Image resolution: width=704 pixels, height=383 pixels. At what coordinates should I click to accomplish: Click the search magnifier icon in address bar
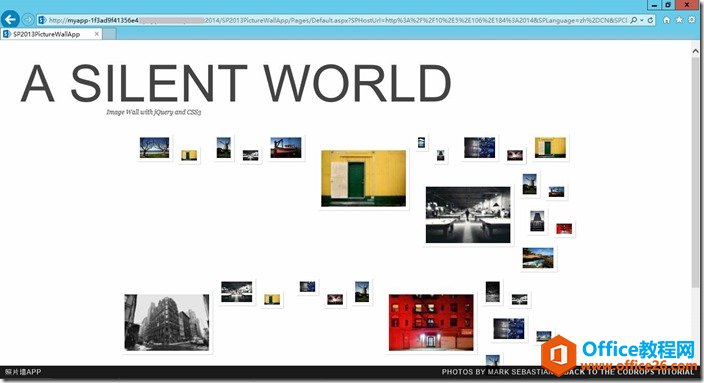[634, 20]
